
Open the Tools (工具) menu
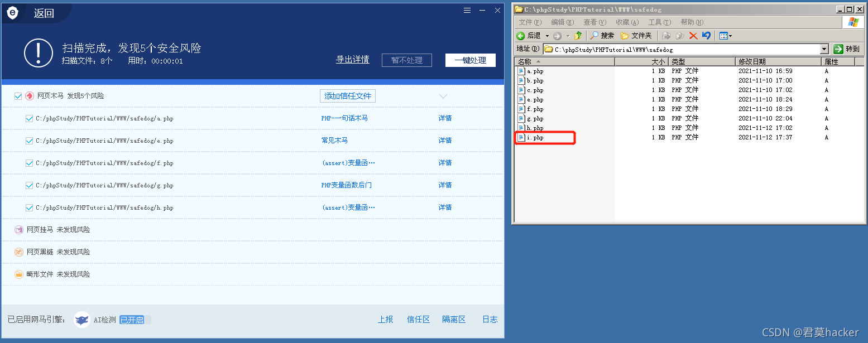[659, 22]
